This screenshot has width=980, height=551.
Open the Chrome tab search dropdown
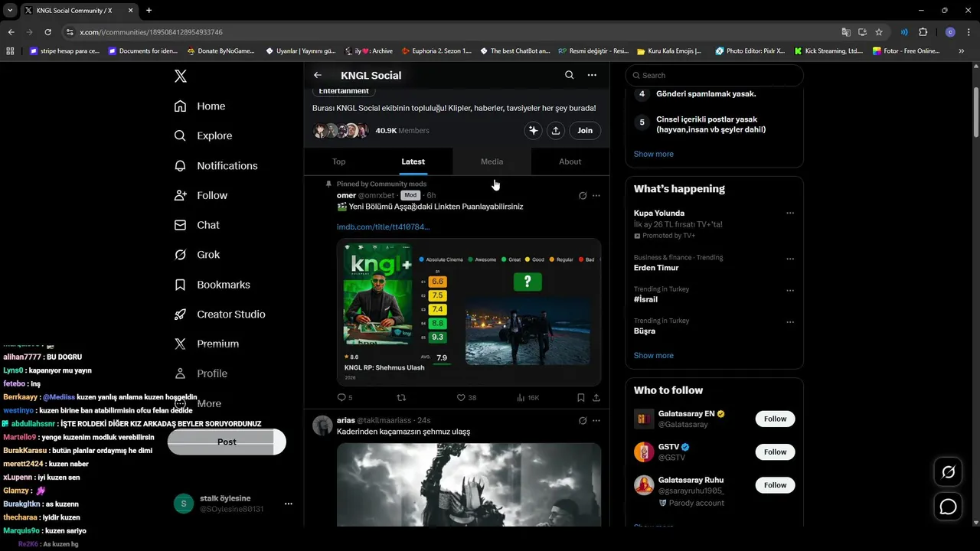point(10,11)
